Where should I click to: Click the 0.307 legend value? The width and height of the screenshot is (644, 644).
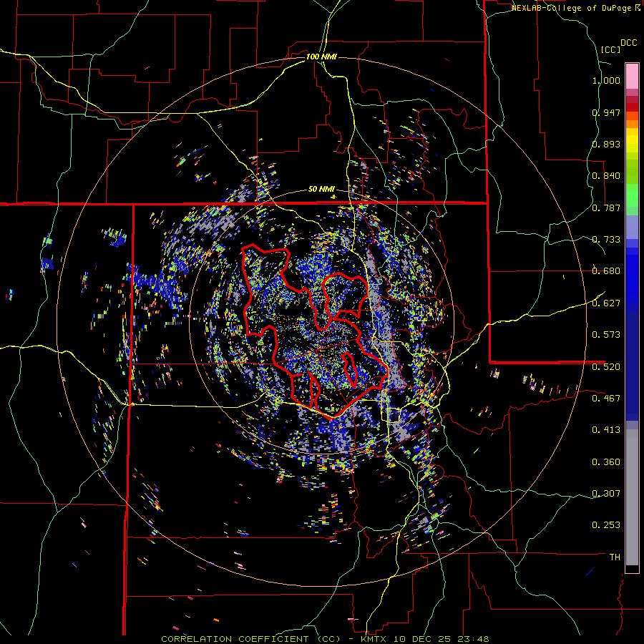[x=606, y=494]
